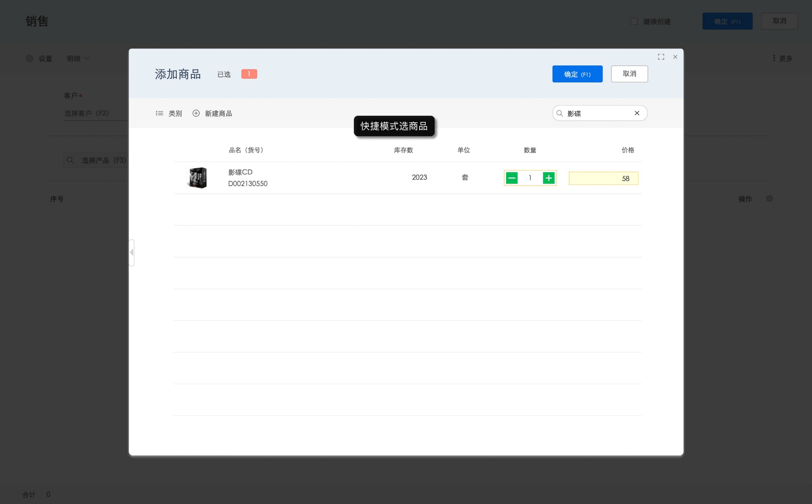Expand the 添加商品 dialog to fullscreen
The height and width of the screenshot is (504, 812).
click(x=661, y=57)
